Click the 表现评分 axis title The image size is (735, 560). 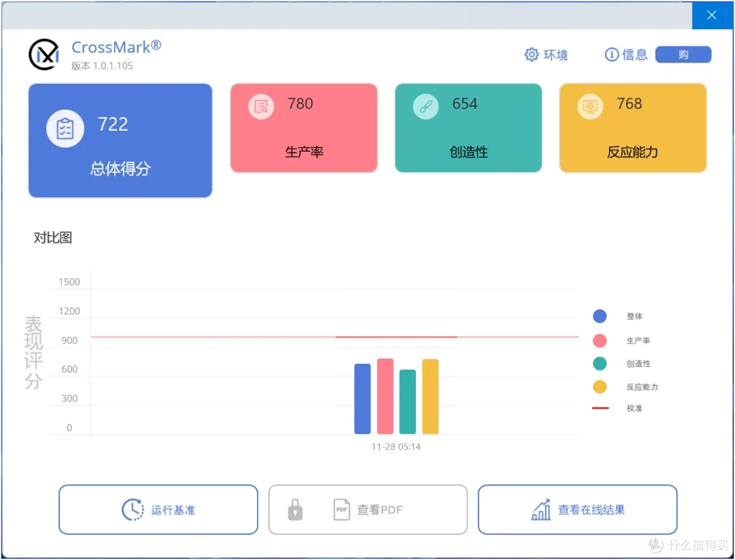pos(33,352)
